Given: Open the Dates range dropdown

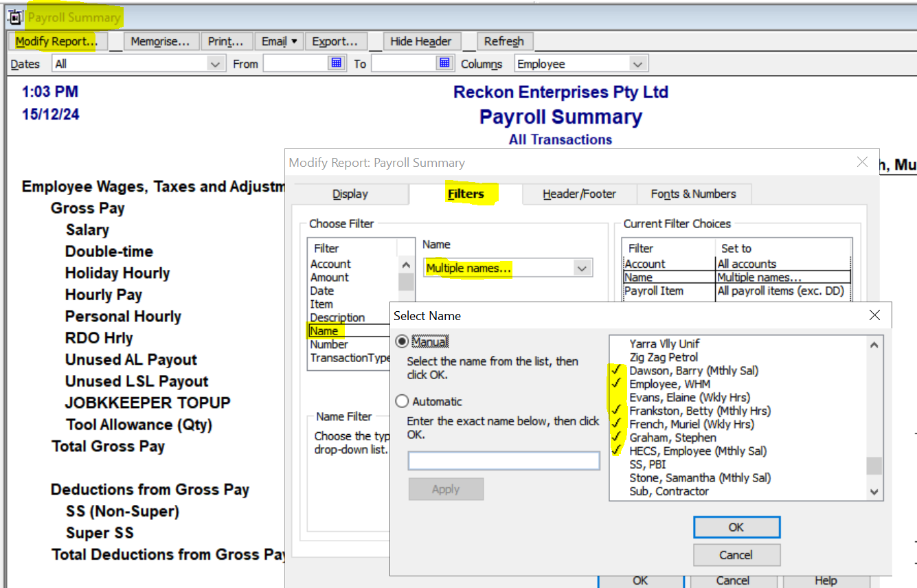Looking at the screenshot, I should (216, 64).
